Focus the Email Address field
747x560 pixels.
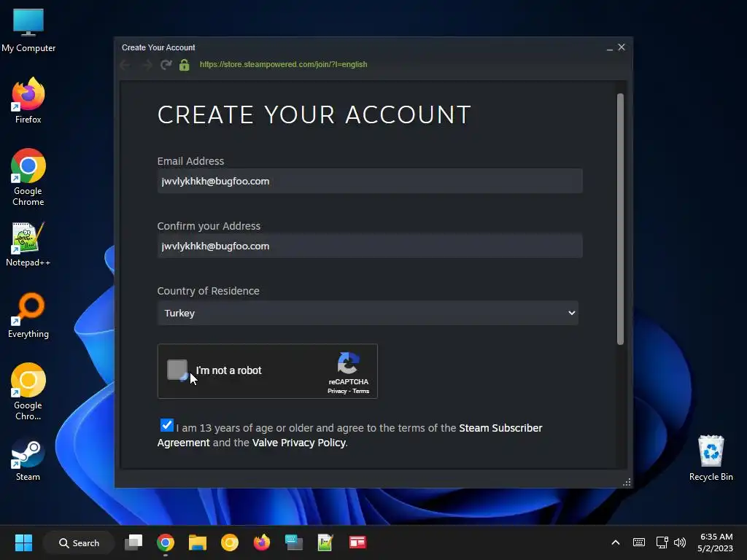coord(370,182)
